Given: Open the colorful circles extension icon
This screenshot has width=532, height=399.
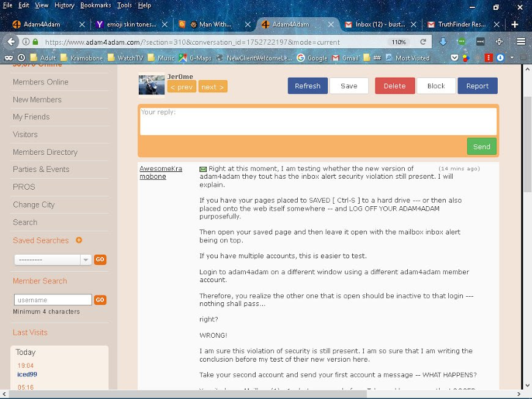Looking at the screenshot, I should (466, 58).
